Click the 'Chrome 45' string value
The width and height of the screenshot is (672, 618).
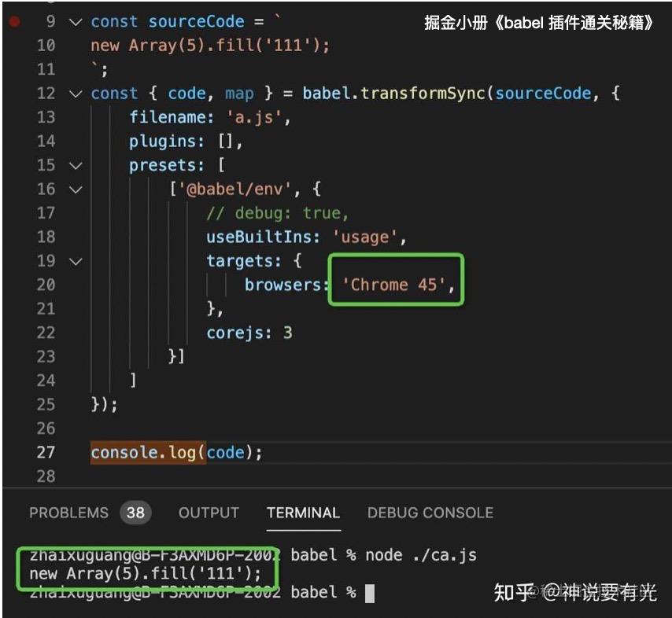(x=393, y=285)
